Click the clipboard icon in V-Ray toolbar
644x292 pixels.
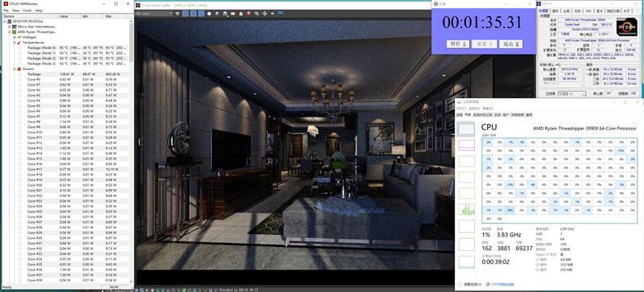(x=241, y=14)
